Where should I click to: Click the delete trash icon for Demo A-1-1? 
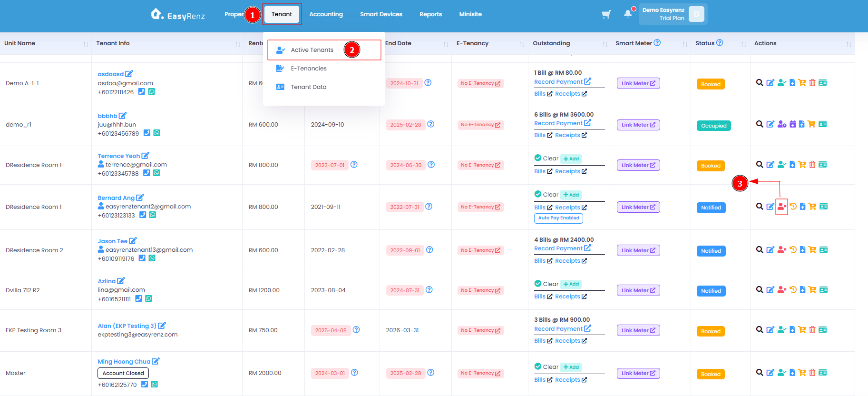pos(812,83)
